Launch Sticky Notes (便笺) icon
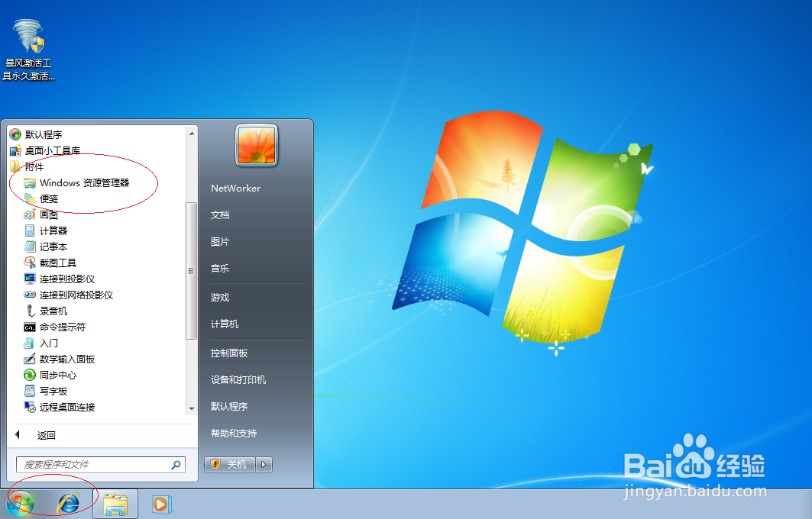This screenshot has height=519, width=812. point(30,198)
